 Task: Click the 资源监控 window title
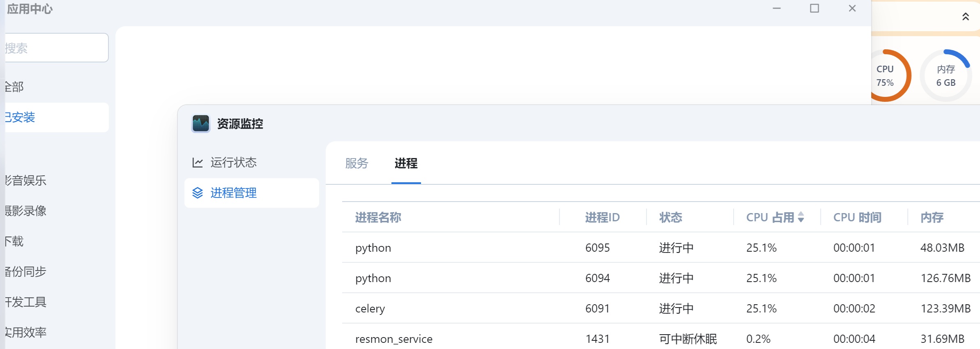(240, 124)
